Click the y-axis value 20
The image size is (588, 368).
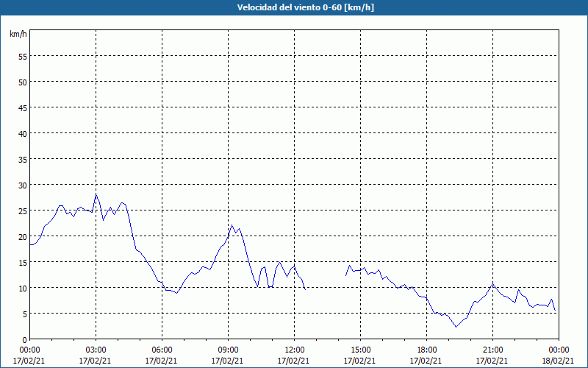click(x=23, y=236)
